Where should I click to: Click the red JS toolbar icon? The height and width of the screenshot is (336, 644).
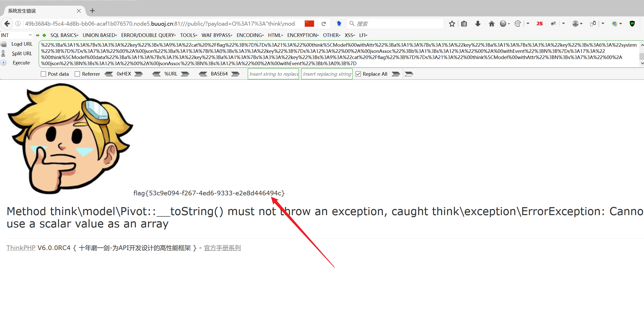coord(539,24)
